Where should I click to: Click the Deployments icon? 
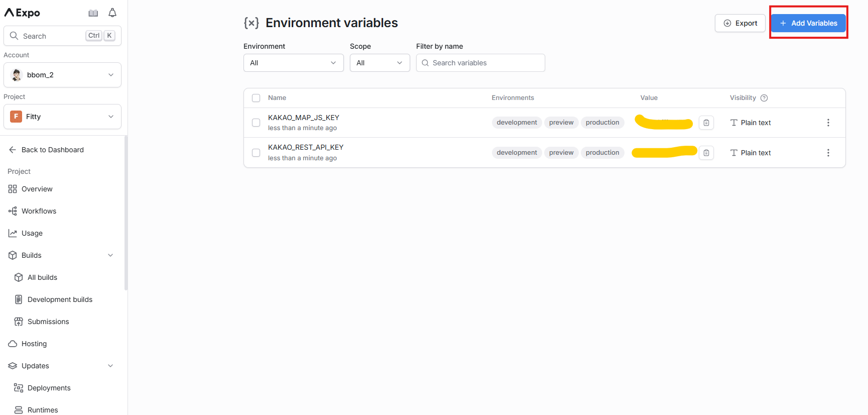tap(19, 388)
